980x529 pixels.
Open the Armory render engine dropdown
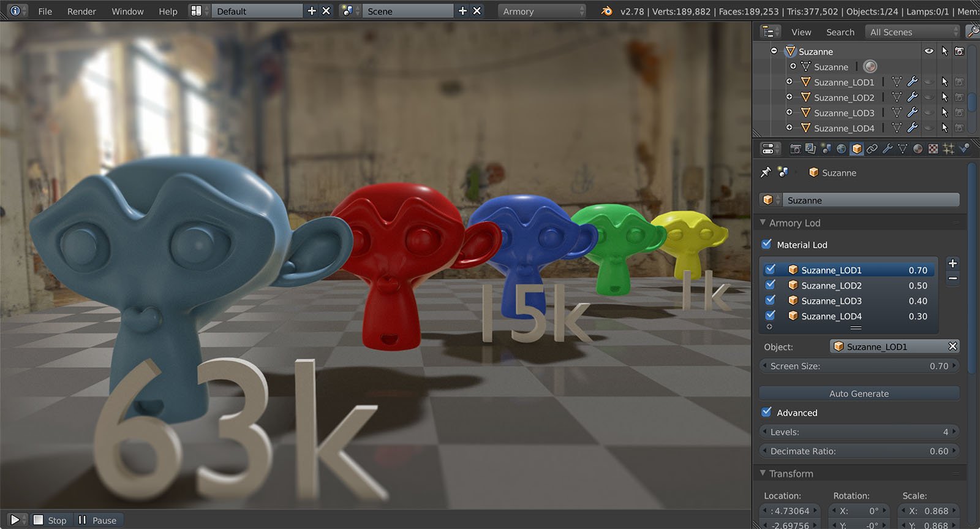[x=541, y=11]
